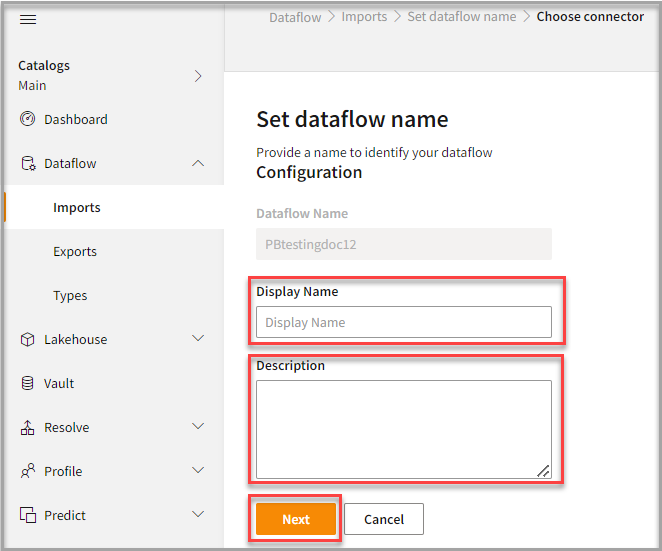Click the Resolve sidebar icon
The image size is (662, 551).
pos(28,428)
